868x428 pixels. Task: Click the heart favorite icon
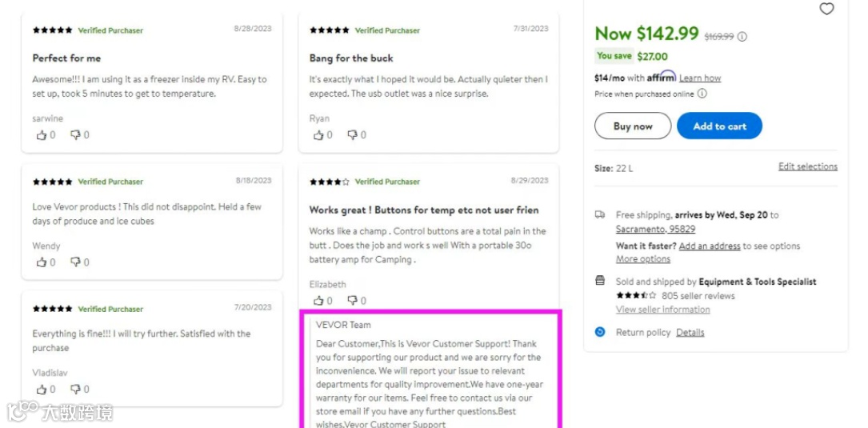click(x=826, y=9)
